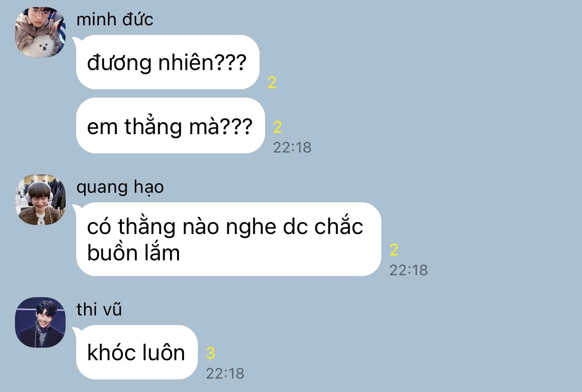The height and width of the screenshot is (392, 582).
Task: Tap read count beside 'đương nhiên???' message
Action: 272,82
